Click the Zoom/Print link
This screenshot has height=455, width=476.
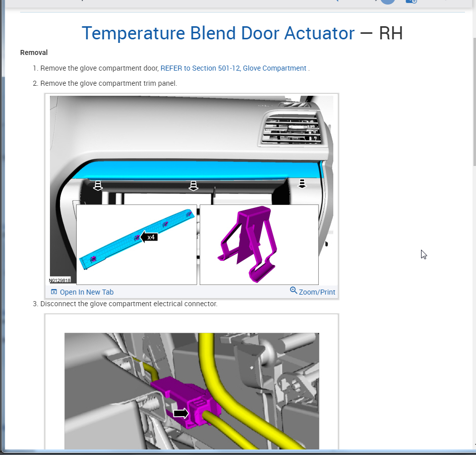coord(317,292)
